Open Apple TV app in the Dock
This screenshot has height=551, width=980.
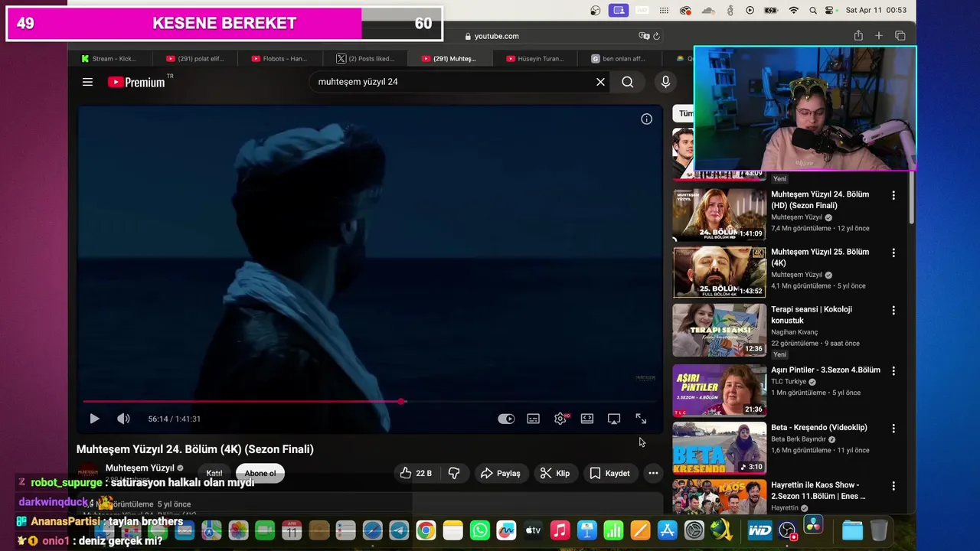pos(534,530)
